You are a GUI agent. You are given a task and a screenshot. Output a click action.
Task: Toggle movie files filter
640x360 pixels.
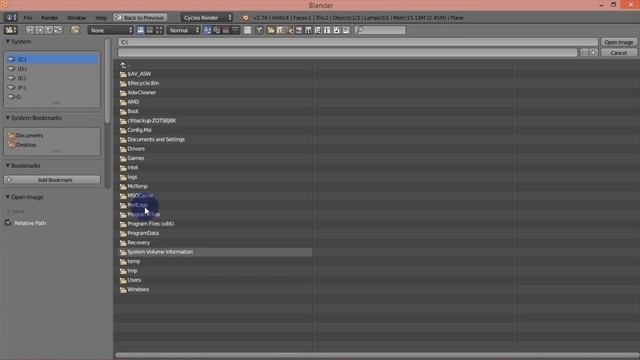click(308, 30)
